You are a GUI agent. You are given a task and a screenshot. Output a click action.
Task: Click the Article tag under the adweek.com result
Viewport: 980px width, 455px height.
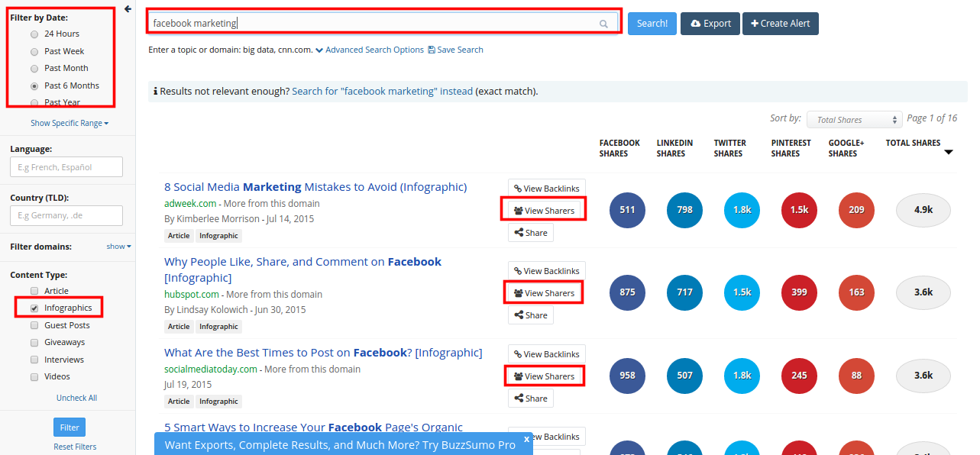tap(179, 236)
